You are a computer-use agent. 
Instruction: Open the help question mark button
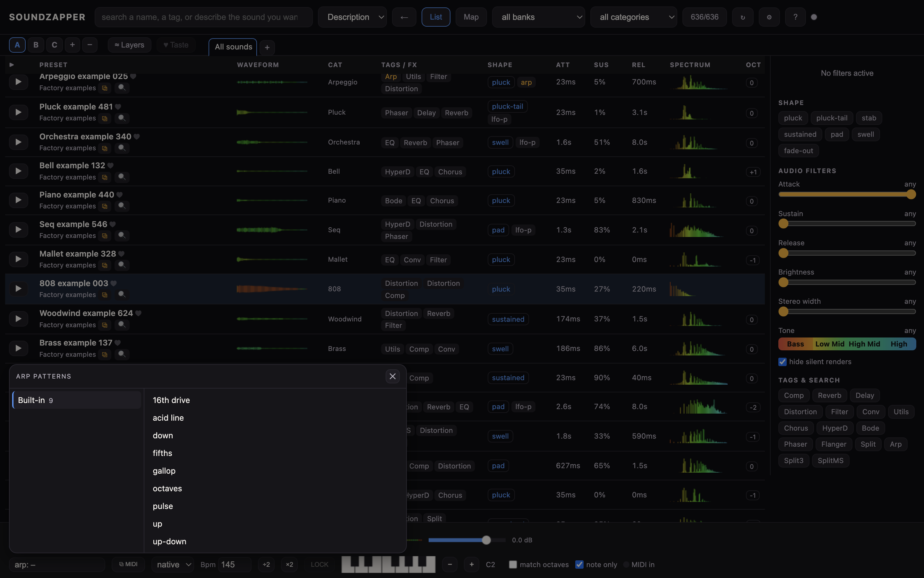795,17
